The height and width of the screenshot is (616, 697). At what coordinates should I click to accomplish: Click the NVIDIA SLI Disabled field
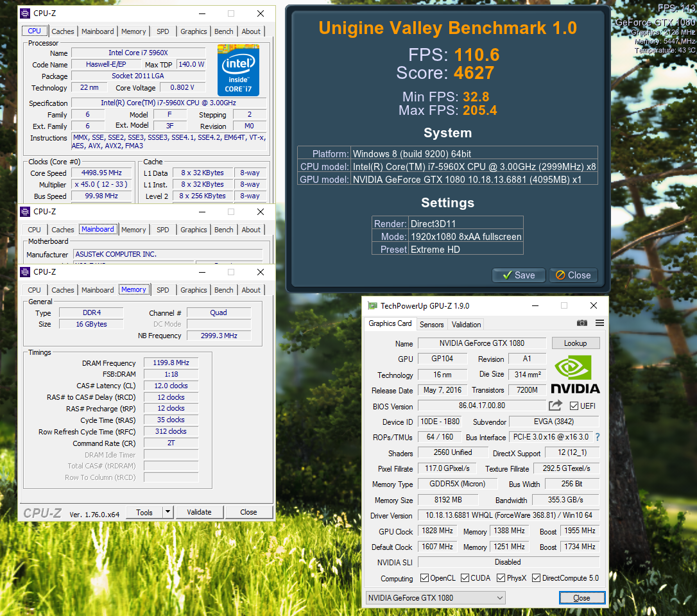(508, 561)
